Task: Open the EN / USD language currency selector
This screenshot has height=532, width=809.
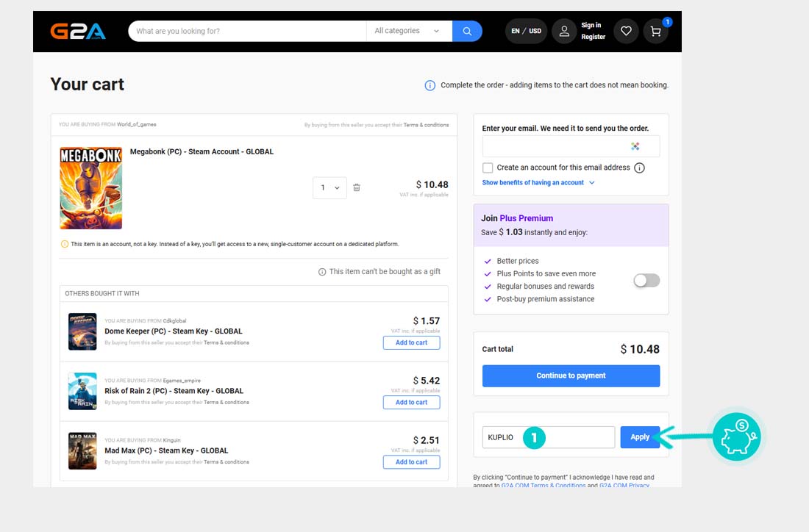Action: pos(526,31)
